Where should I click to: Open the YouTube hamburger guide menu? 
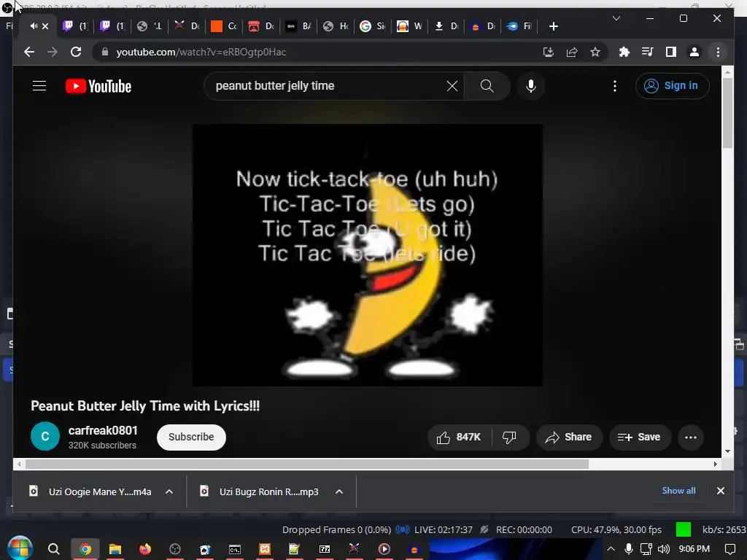39,86
